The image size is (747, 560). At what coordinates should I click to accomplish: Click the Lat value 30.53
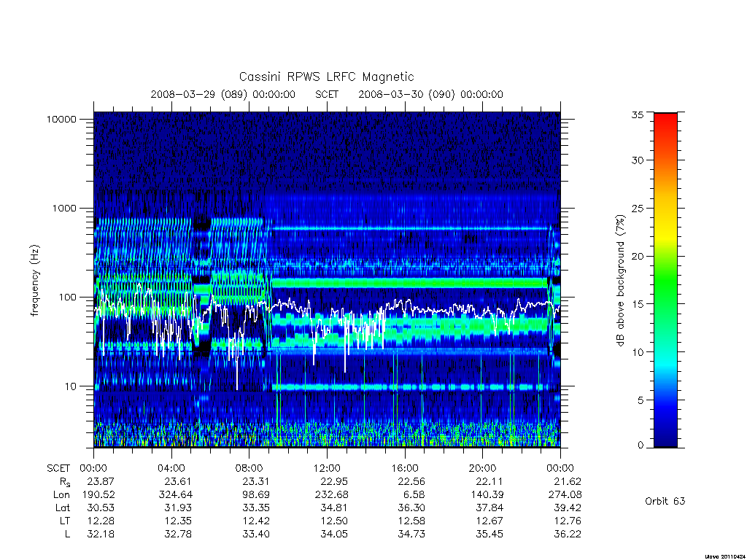pos(101,508)
